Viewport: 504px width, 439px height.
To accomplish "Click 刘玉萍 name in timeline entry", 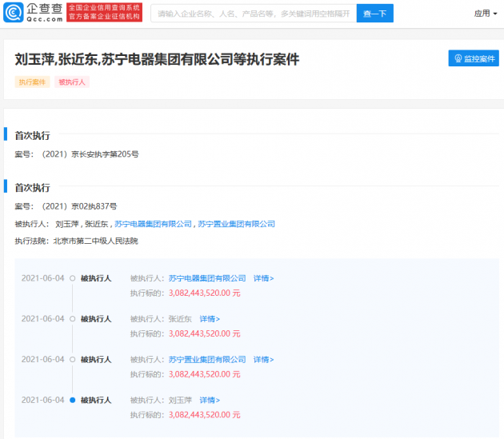I will point(180,400).
